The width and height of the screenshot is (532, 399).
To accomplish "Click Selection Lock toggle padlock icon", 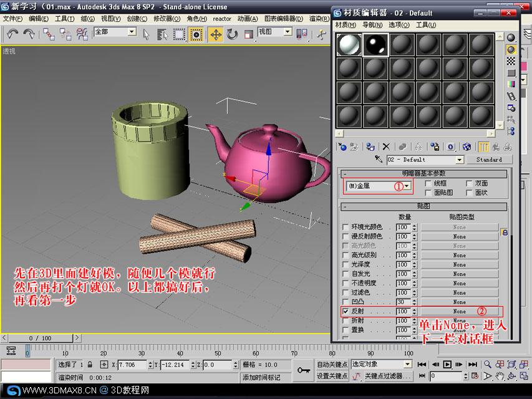I will pyautogui.click(x=90, y=364).
